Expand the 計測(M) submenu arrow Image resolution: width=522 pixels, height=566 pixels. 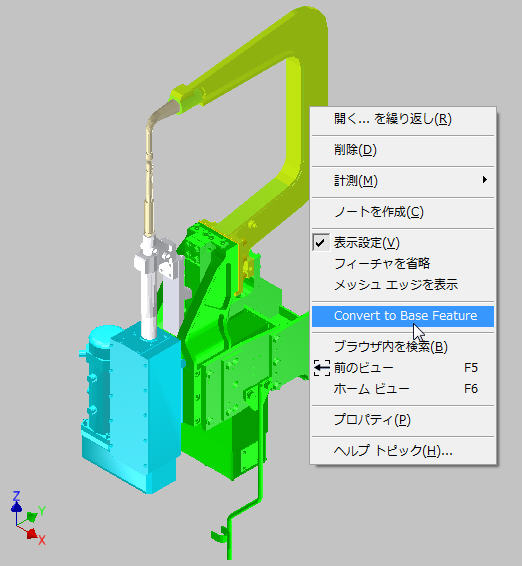pos(485,180)
